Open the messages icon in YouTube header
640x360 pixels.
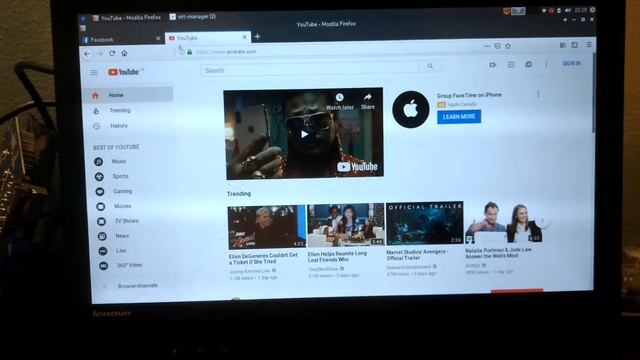[529, 64]
